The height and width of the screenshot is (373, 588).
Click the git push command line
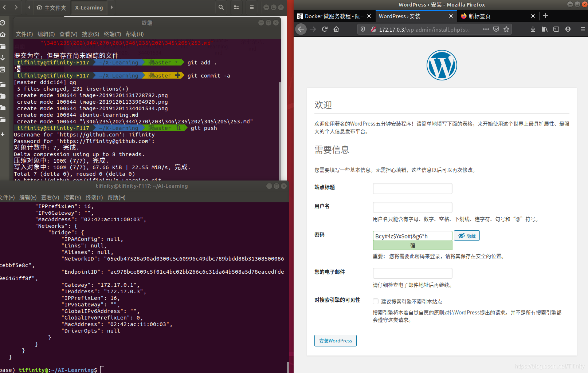tap(204, 128)
